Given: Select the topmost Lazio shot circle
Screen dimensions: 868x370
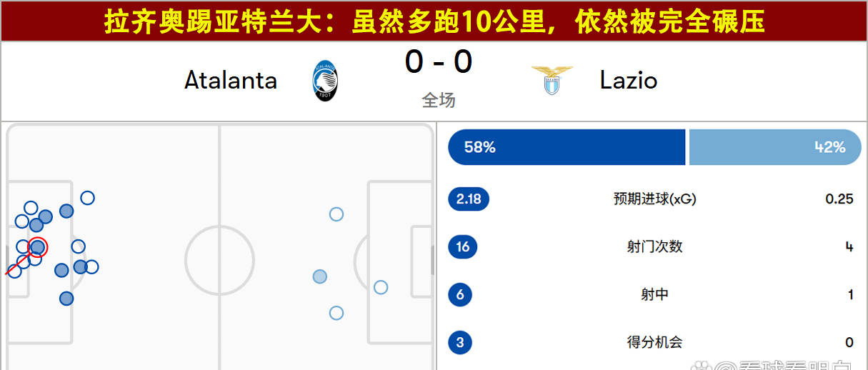Looking at the screenshot, I should coord(336,214).
